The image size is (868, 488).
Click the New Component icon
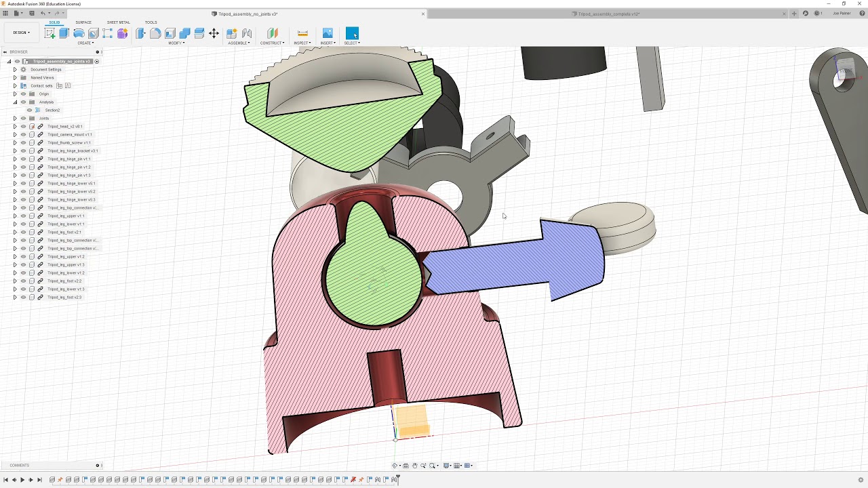(x=232, y=33)
